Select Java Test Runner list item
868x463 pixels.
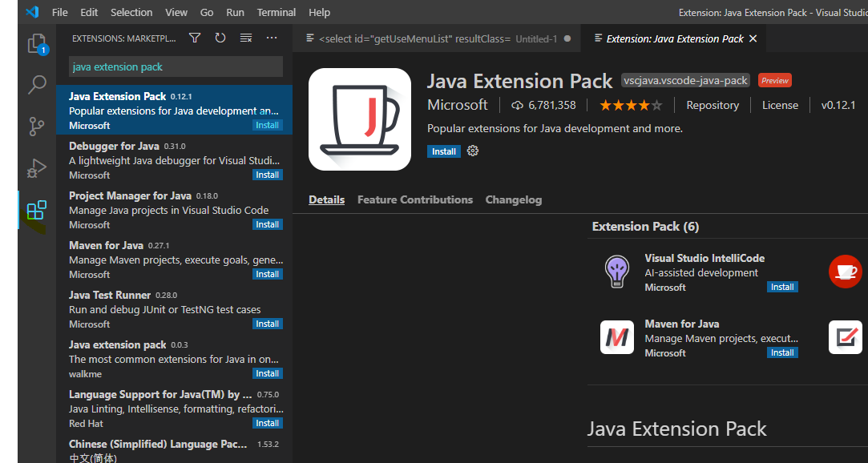pyautogui.click(x=175, y=309)
